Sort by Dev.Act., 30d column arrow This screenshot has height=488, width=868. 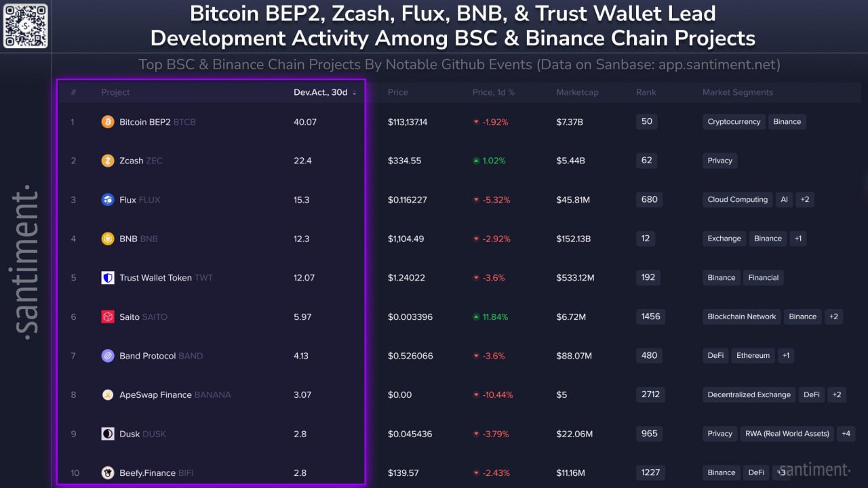355,93
